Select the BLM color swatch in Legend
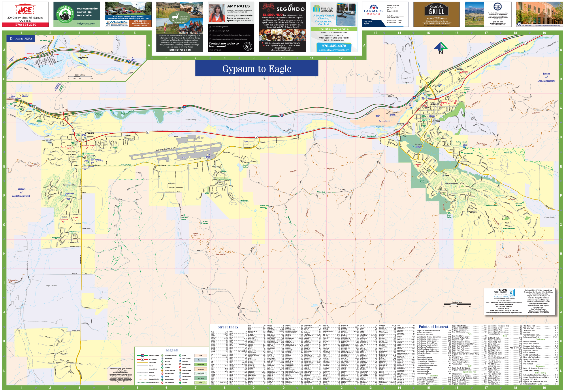Screen dimensions: 565x392 click(x=201, y=356)
